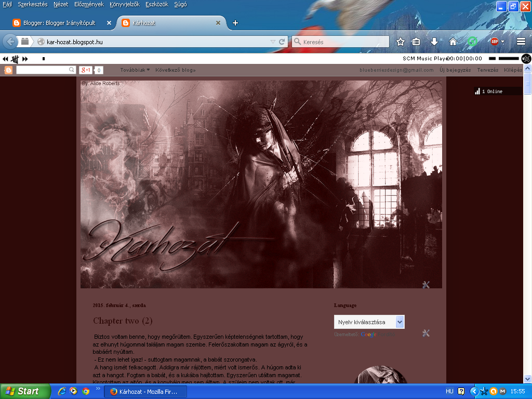Expand the Továbbiak dropdown

(135, 70)
